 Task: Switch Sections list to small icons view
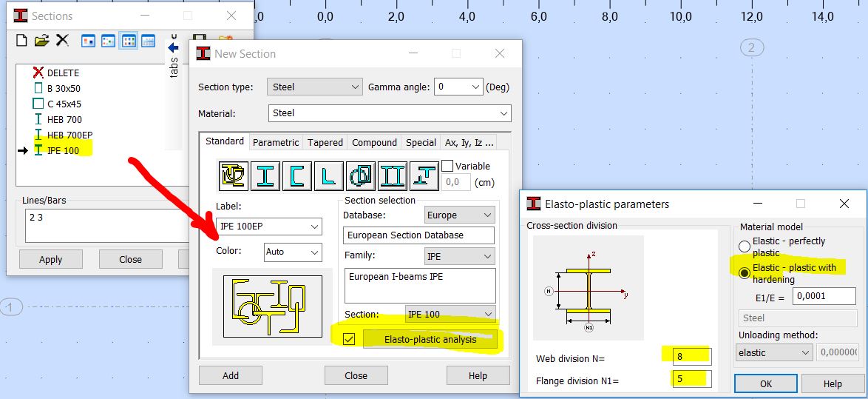[x=109, y=41]
